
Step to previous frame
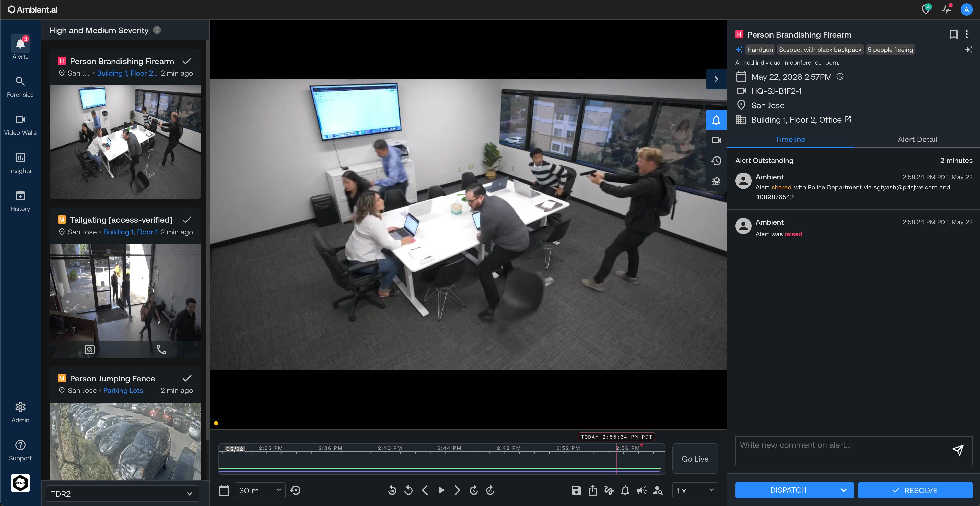(425, 490)
